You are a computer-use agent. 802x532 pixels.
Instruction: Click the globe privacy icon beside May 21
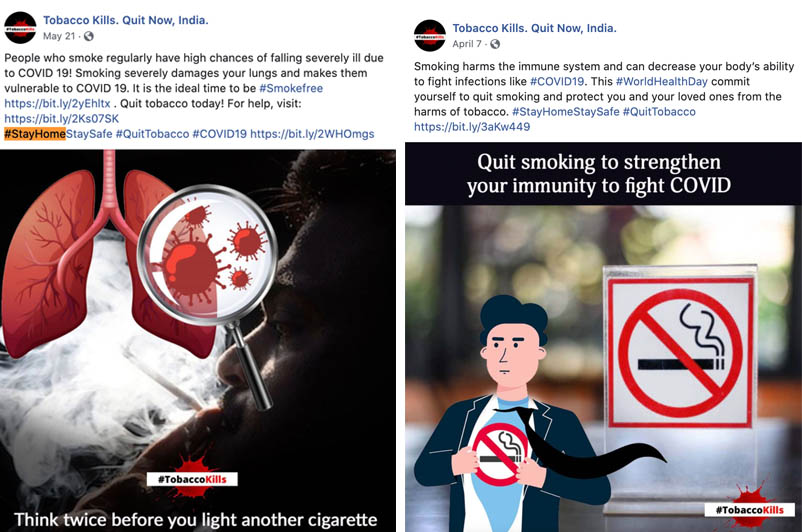88,36
